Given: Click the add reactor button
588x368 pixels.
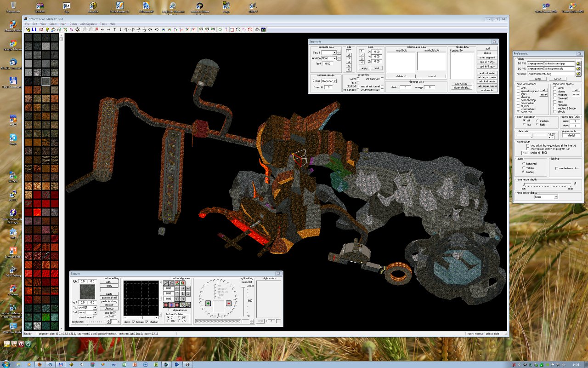Looking at the screenshot, I should tap(487, 90).
